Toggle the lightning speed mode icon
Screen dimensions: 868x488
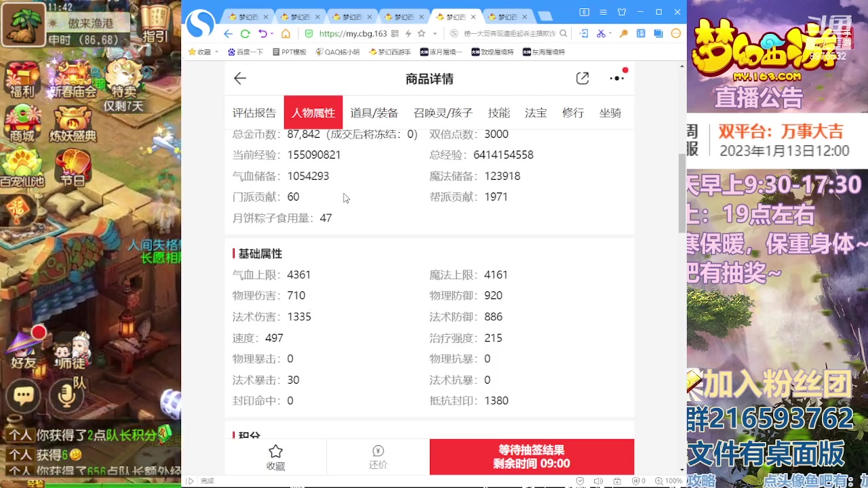pyautogui.click(x=408, y=33)
